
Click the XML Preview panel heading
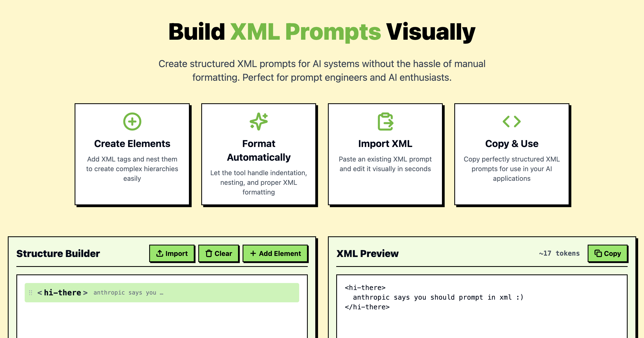[x=368, y=253]
